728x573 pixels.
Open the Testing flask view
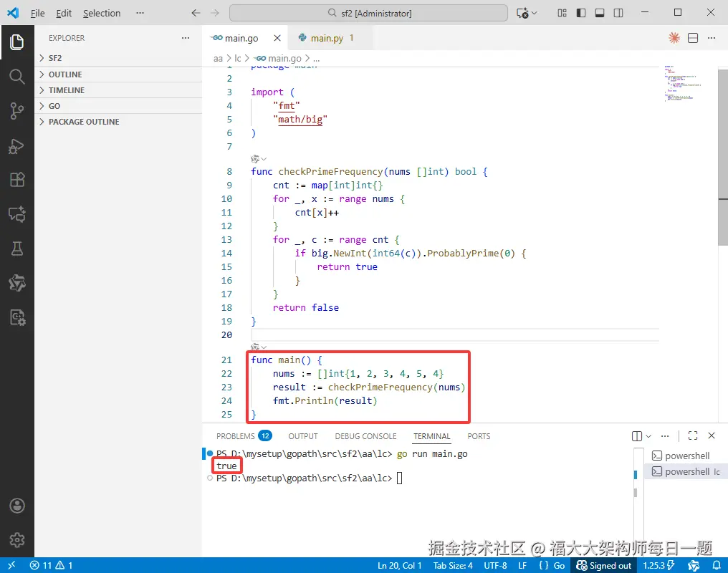pos(17,249)
